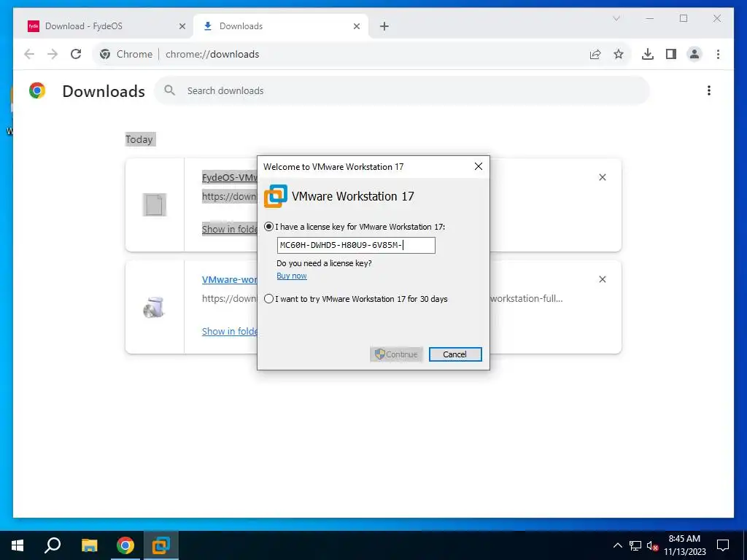This screenshot has width=747, height=560.
Task: Open the Downloads page more actions menu
Action: tap(709, 90)
